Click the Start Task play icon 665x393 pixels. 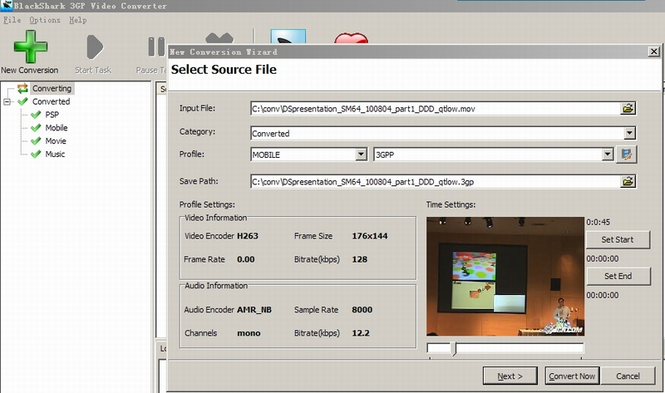(x=95, y=47)
